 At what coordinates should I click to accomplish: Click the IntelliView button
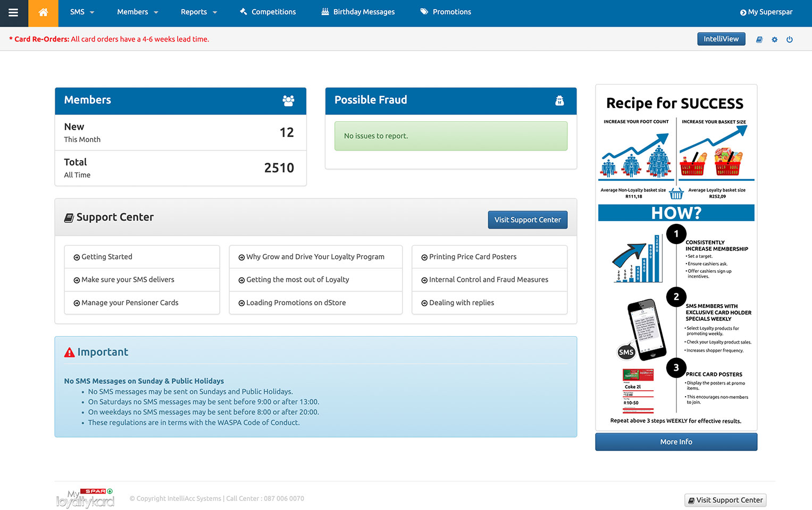[721, 39]
